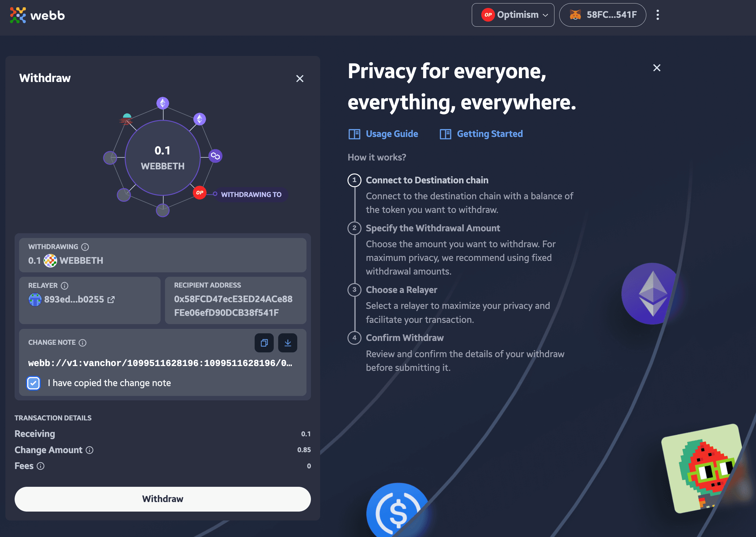Click the relayer external link icon
The width and height of the screenshot is (756, 537).
(x=112, y=299)
